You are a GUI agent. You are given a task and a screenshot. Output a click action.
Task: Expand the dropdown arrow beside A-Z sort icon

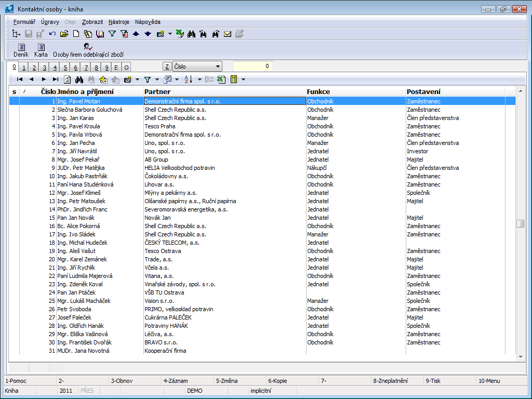(199, 79)
